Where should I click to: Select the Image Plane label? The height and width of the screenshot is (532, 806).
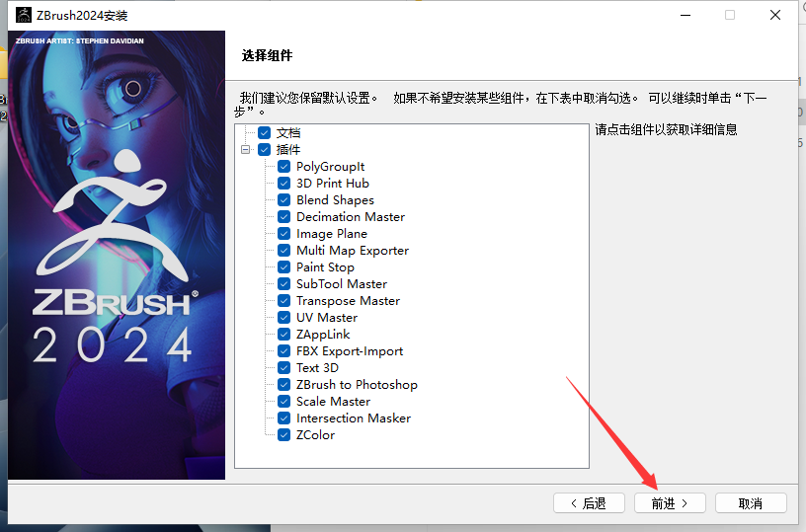point(332,234)
